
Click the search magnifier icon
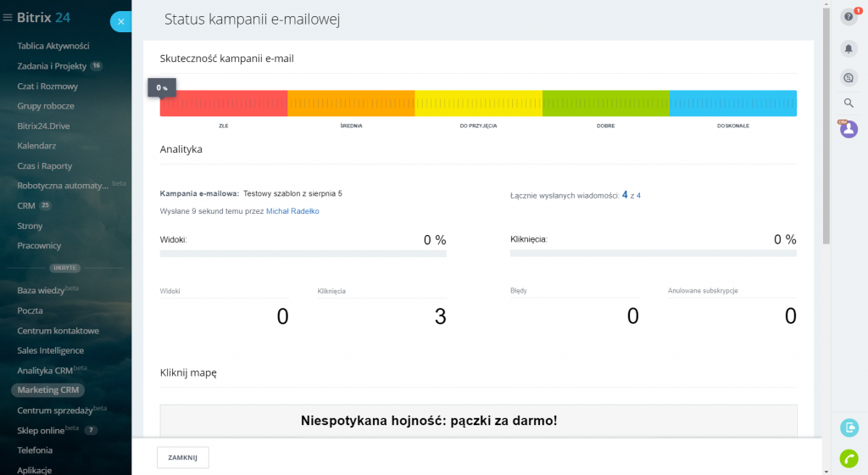pyautogui.click(x=849, y=103)
